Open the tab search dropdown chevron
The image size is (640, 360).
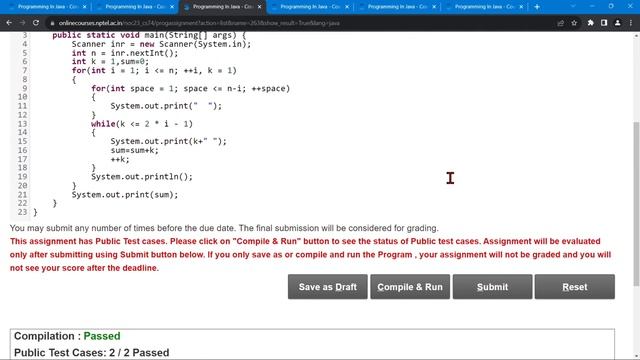pyautogui.click(x=573, y=7)
